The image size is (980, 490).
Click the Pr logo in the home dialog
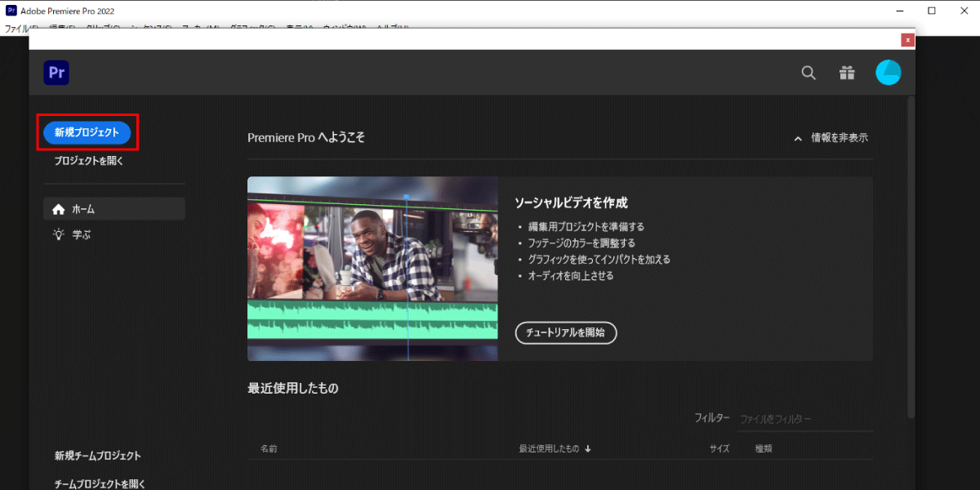click(56, 73)
